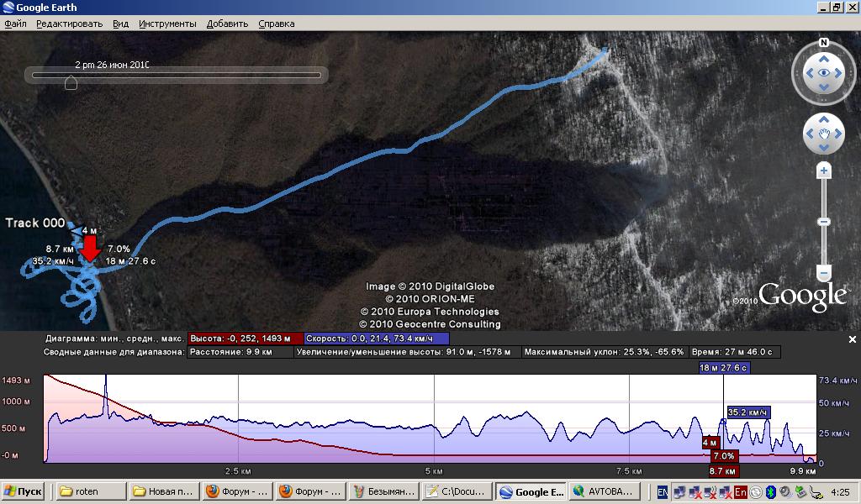Click the Google Earth title bar icon
Image resolution: width=861 pixels, height=504 pixels.
point(8,7)
